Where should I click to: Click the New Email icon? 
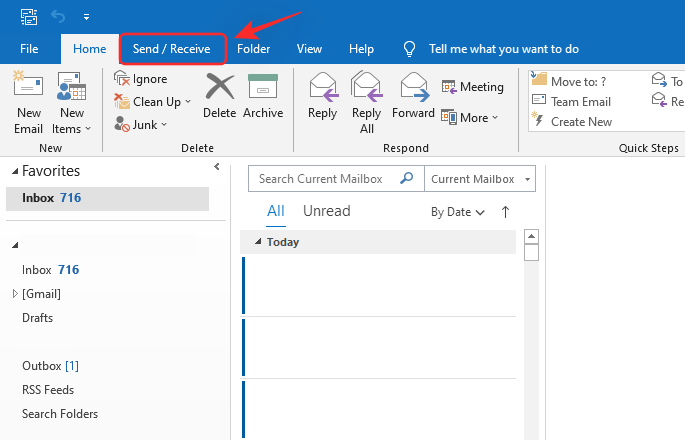[28, 100]
